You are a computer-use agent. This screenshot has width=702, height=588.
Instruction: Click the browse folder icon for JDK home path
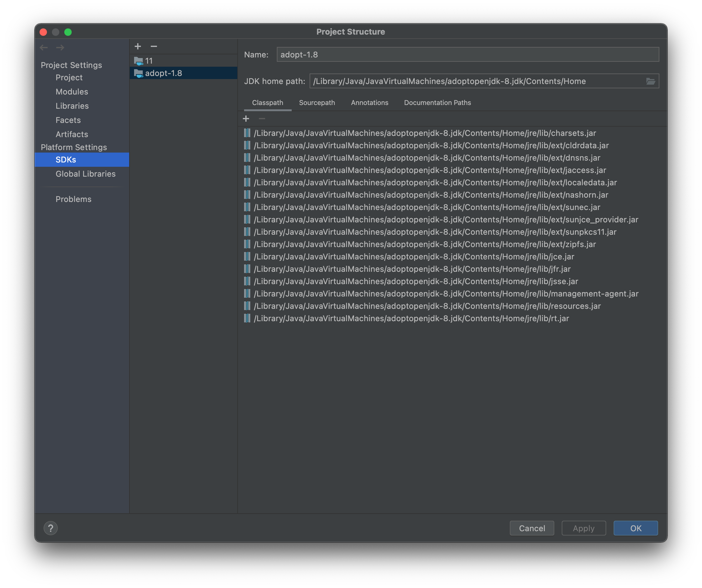[650, 81]
